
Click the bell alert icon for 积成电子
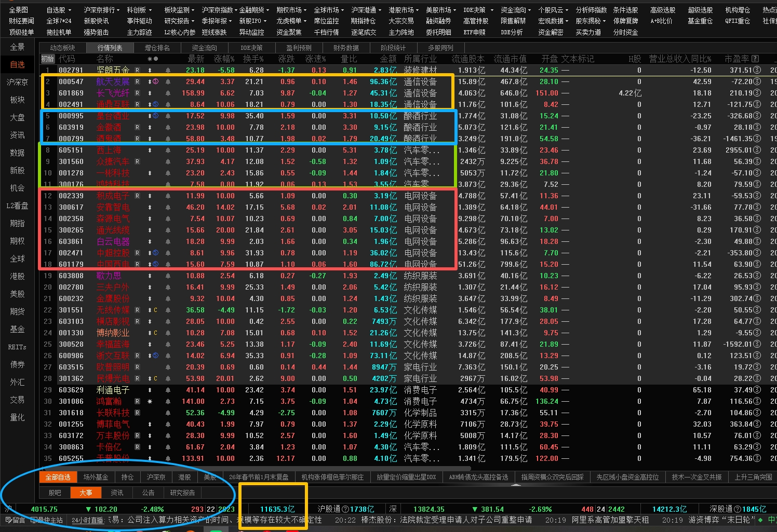pos(168,196)
